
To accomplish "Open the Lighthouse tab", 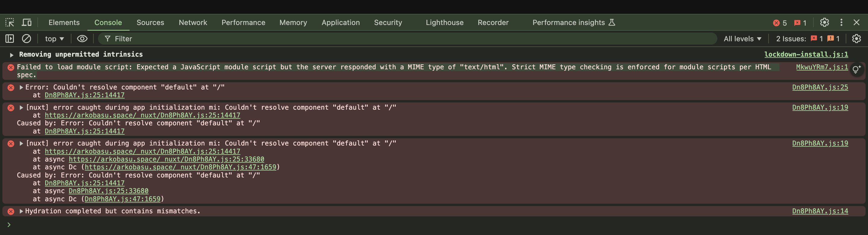I will [x=445, y=23].
